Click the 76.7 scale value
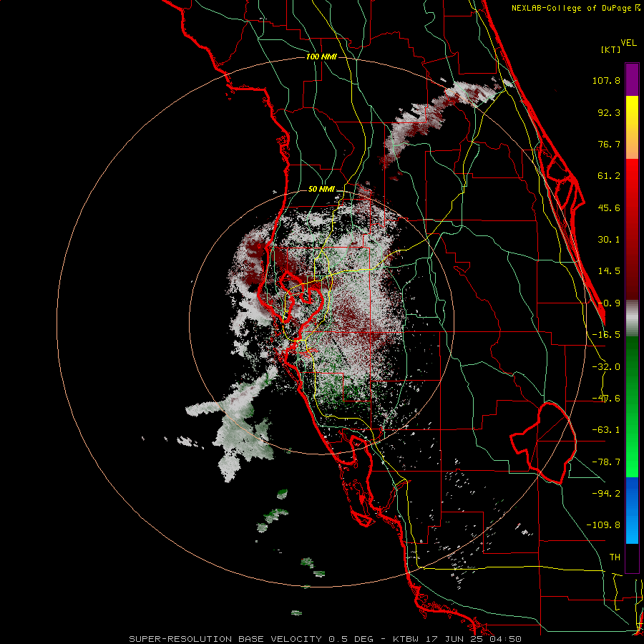 point(609,144)
